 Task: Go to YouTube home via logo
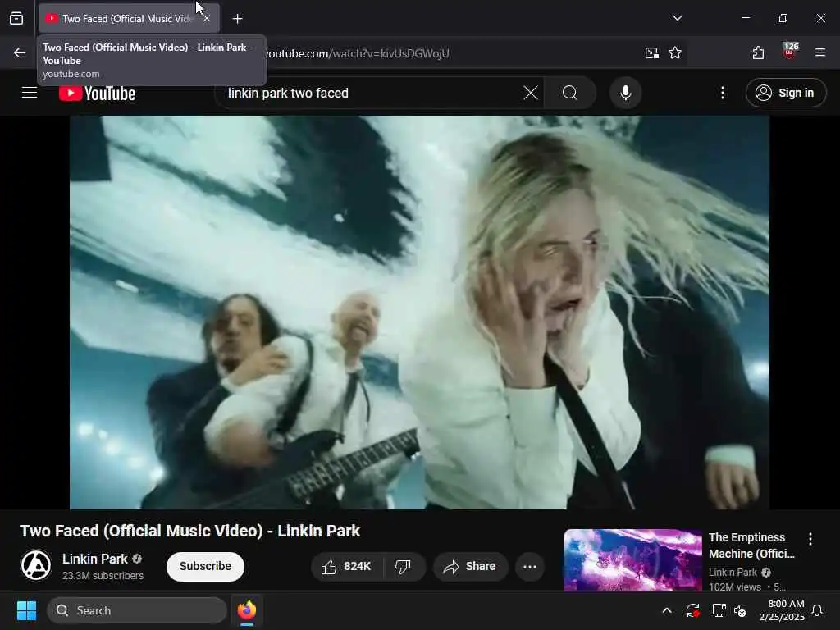(97, 94)
